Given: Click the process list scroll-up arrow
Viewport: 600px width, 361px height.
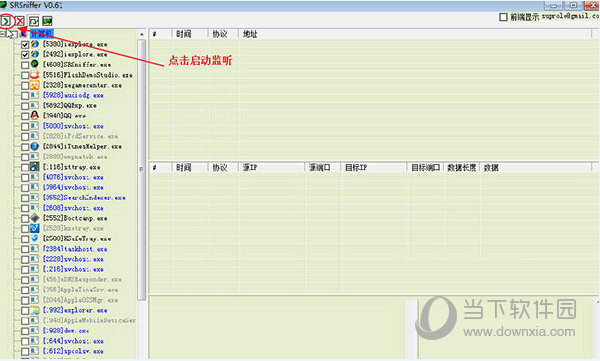Looking at the screenshot, I should [x=142, y=34].
